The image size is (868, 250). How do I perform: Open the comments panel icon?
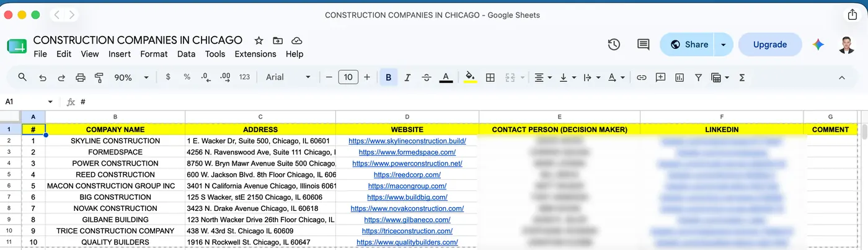644,44
